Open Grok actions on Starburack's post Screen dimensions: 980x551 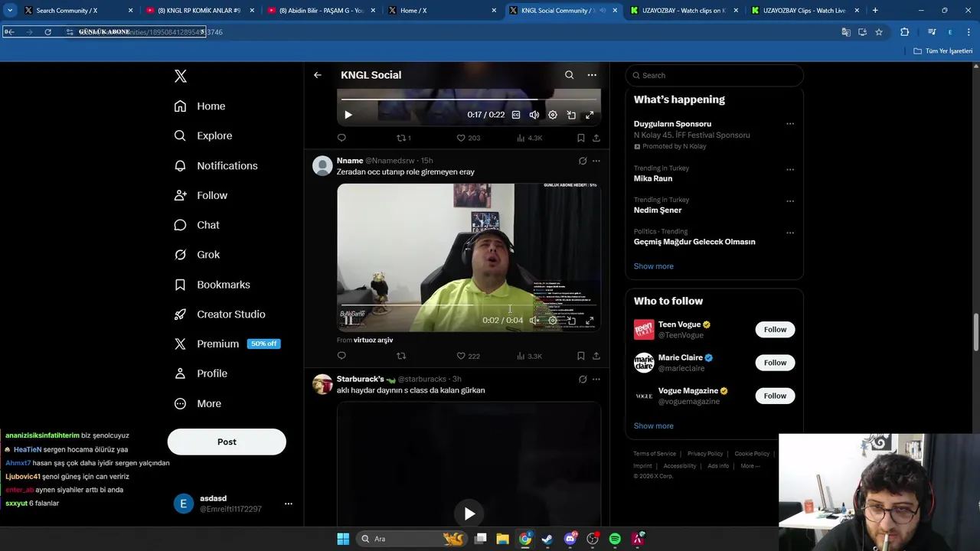pos(583,380)
